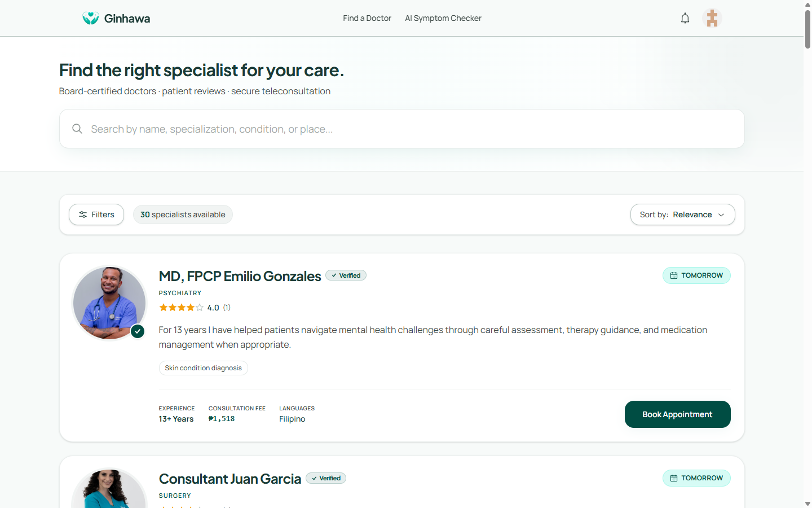Click the '₱1,518' consultation fee value
Screen dimensions: 812x508
[222, 419]
